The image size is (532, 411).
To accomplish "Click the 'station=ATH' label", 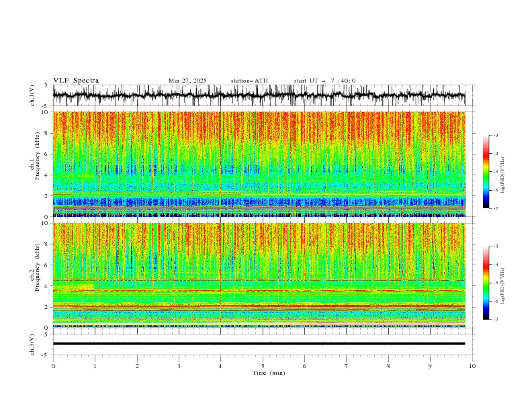I will click(249, 81).
